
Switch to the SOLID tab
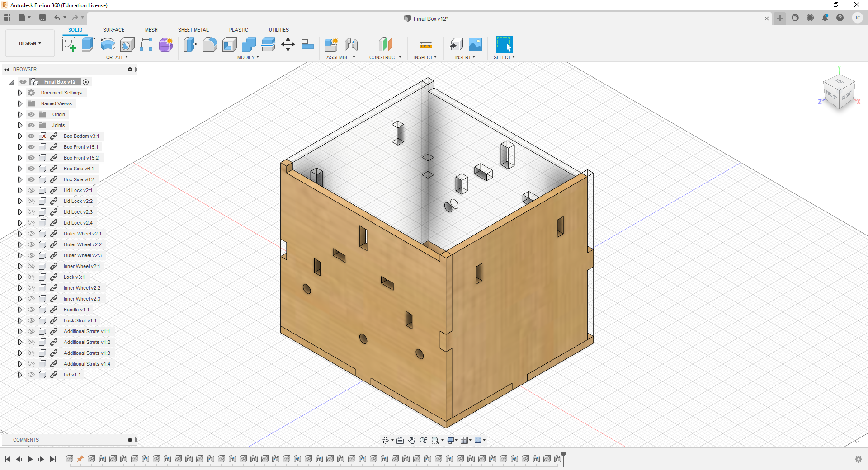(75, 30)
